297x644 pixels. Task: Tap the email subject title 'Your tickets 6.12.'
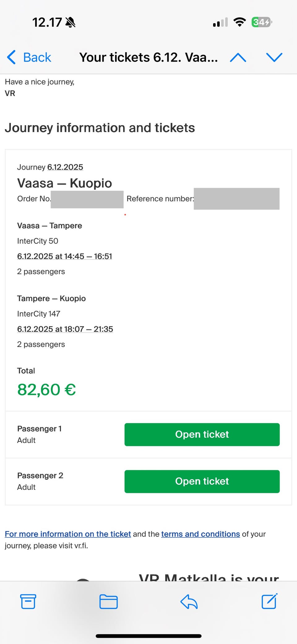tap(148, 57)
